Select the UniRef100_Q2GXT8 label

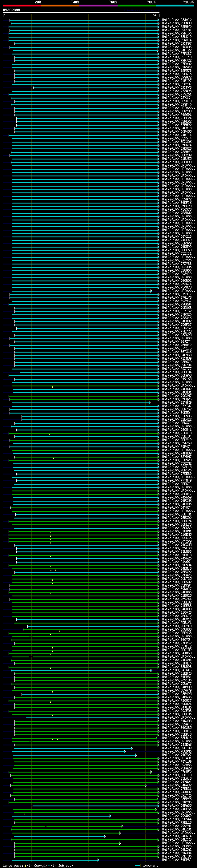point(177,433)
